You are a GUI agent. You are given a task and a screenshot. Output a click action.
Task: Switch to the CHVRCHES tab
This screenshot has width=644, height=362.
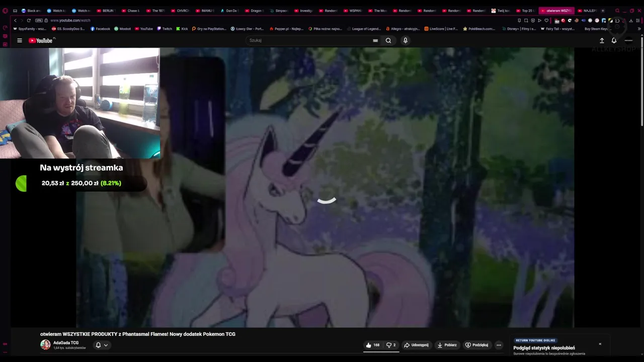click(180, 11)
